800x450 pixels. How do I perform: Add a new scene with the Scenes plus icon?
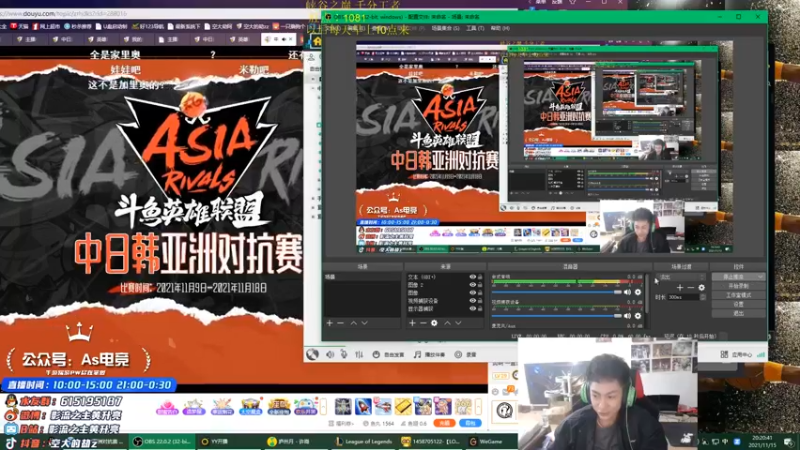(330, 323)
